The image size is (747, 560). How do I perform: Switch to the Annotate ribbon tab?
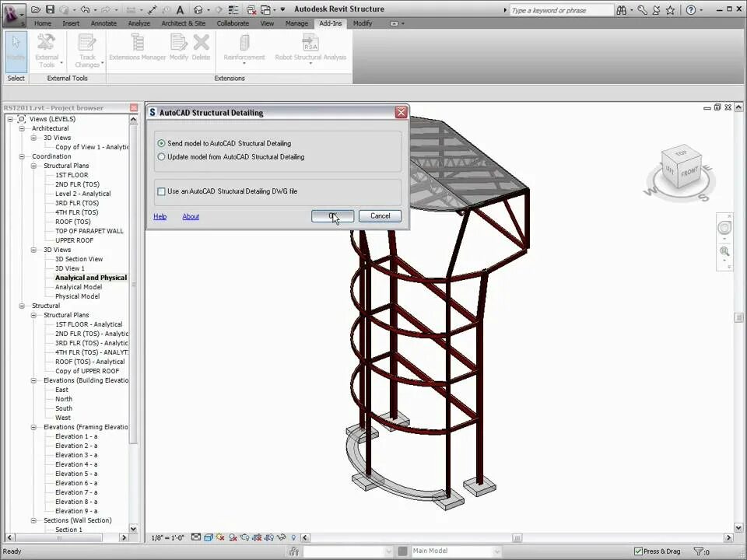pyautogui.click(x=103, y=23)
